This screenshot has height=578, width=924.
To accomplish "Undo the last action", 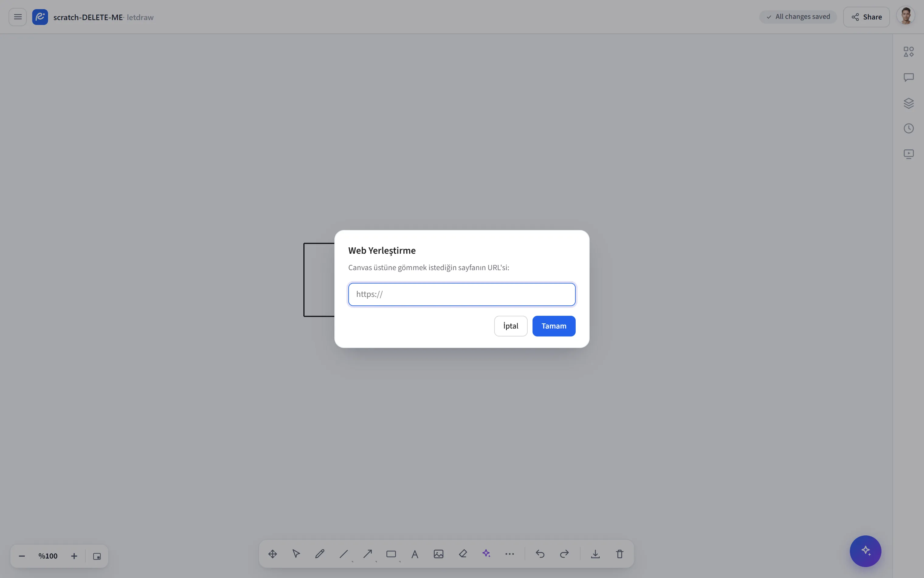I will pyautogui.click(x=540, y=554).
